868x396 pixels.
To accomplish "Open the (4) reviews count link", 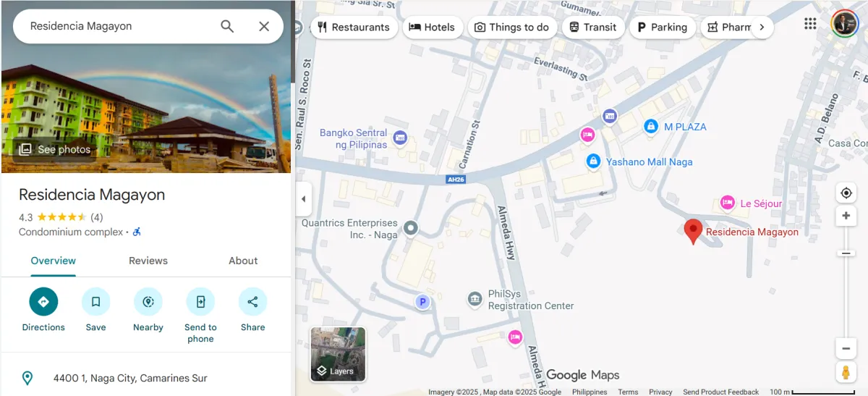I will click(96, 217).
